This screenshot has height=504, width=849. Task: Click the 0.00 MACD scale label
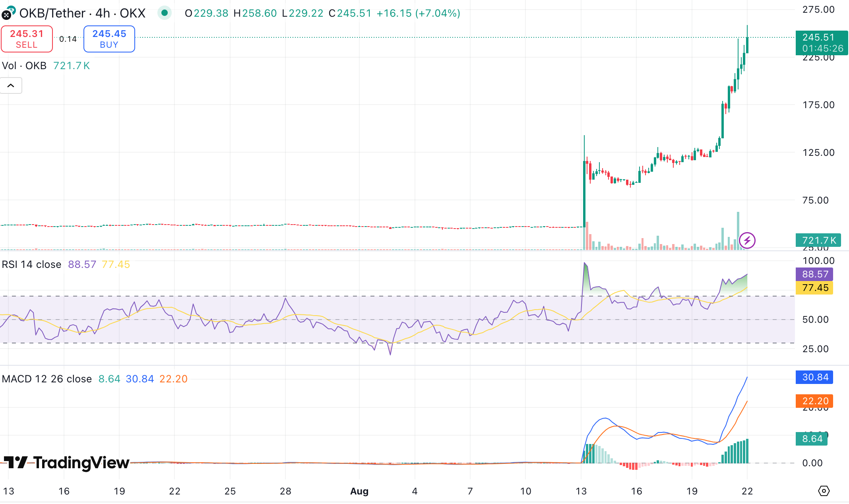pyautogui.click(x=812, y=463)
